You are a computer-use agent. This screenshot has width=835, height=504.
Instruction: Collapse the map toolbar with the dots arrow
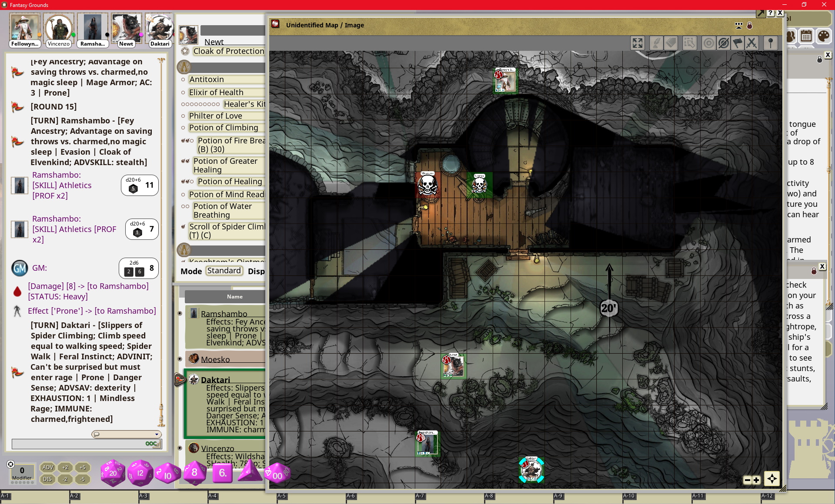point(738,26)
